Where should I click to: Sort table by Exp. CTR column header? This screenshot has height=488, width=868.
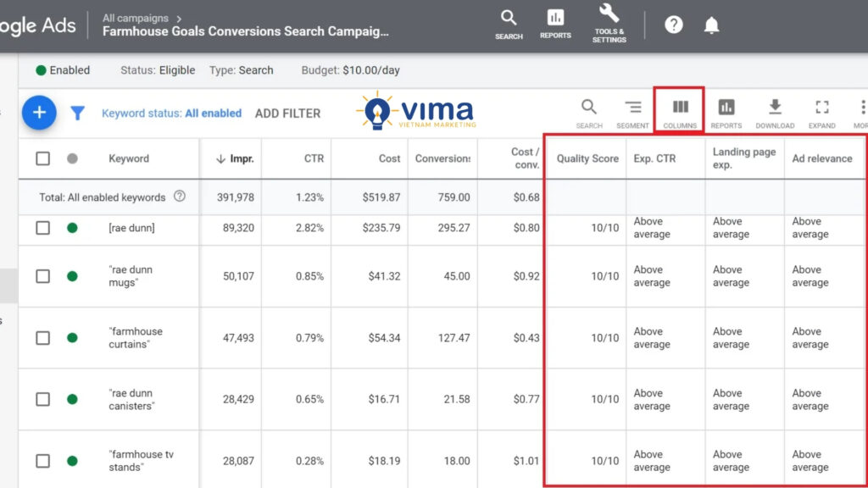[x=655, y=158]
